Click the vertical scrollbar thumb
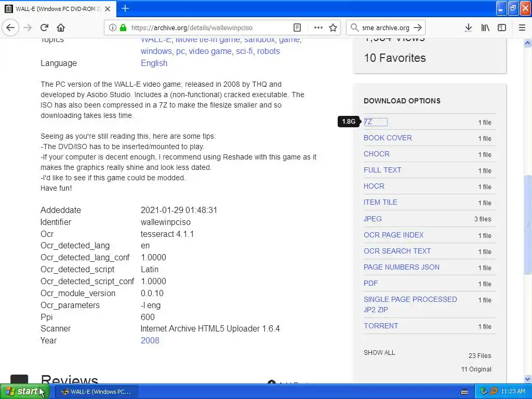The height and width of the screenshot is (399, 532). tap(528, 224)
